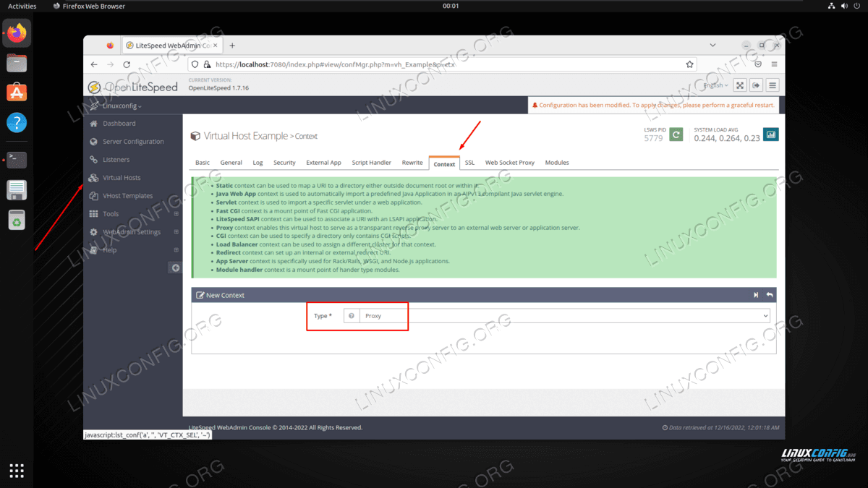
Task: Launch Ubuntu Software from the dock
Action: click(x=17, y=93)
